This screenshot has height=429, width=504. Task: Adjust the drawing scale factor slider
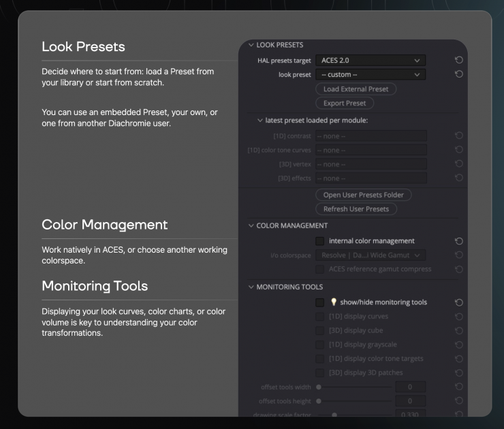[334, 415]
